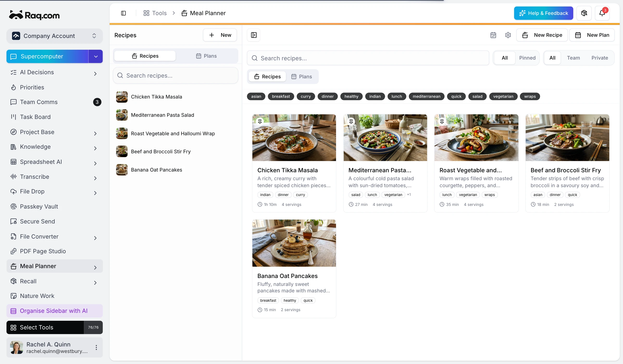Expand Project Base submenu
Viewport: 623px width, 364px height.
[x=95, y=133]
